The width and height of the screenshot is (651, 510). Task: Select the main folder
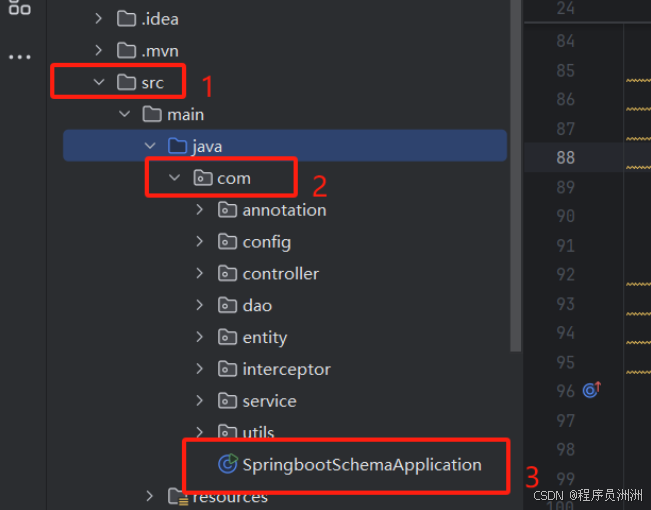tap(185, 114)
